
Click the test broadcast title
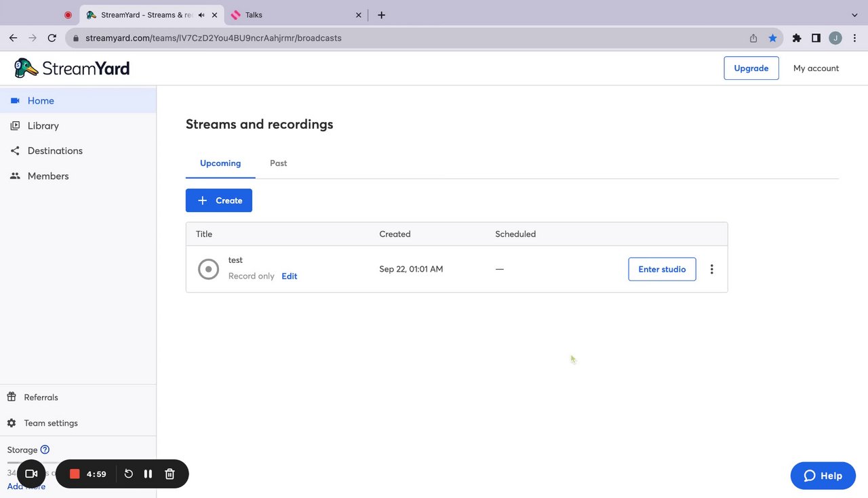click(235, 260)
